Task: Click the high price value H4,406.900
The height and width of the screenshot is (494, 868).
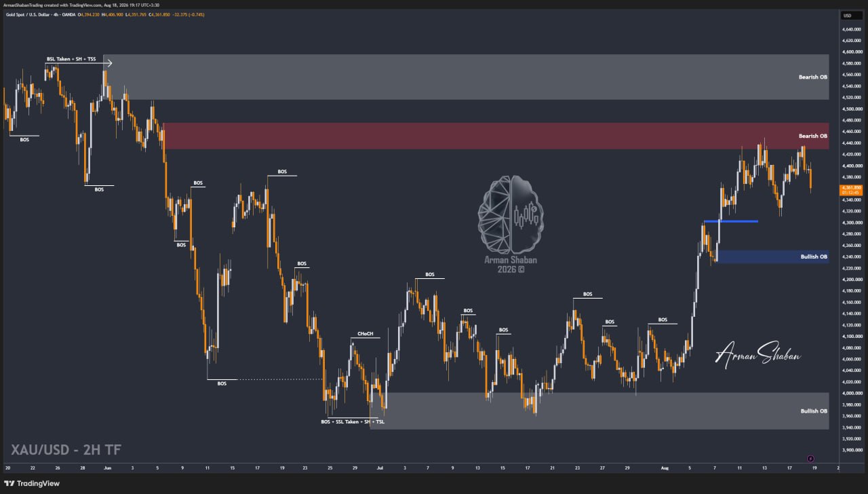Action: coord(111,15)
